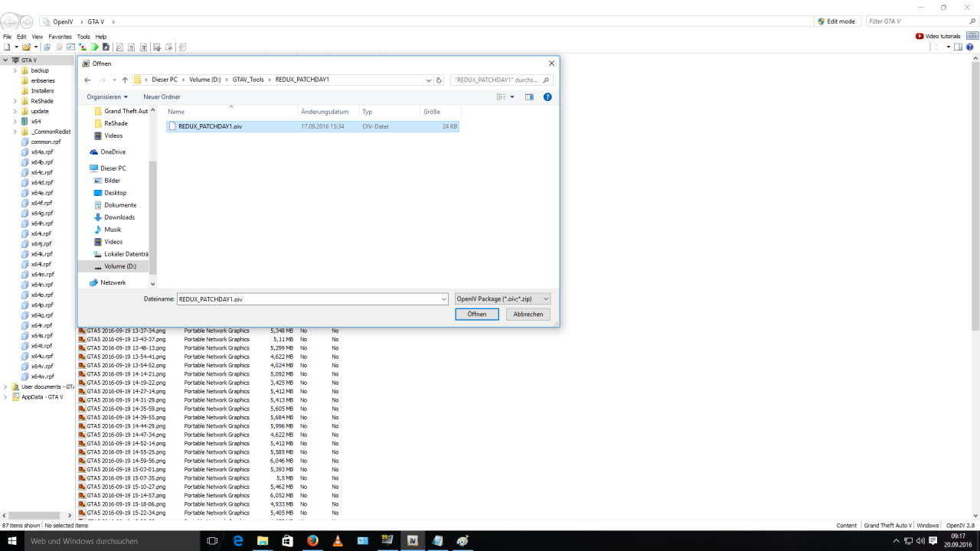The height and width of the screenshot is (551, 980).
Task: Open the File menu in OpenIV
Action: (x=7, y=37)
